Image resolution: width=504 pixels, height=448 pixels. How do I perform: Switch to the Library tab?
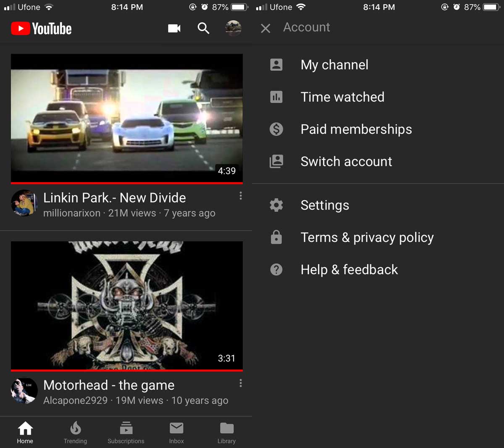coord(226,432)
